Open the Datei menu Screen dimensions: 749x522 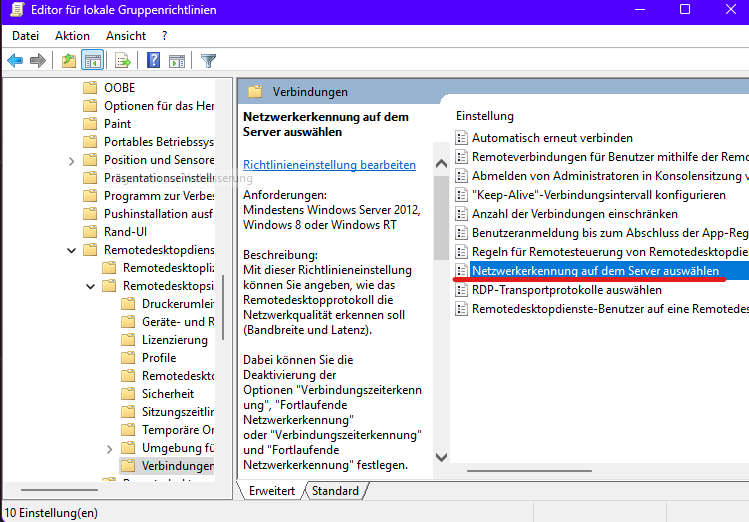25,36
